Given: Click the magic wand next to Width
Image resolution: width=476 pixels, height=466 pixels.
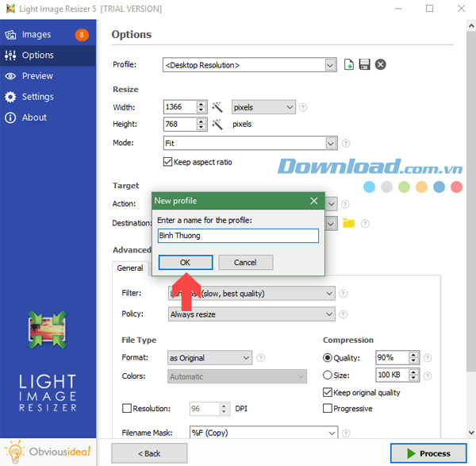Looking at the screenshot, I should (x=217, y=107).
